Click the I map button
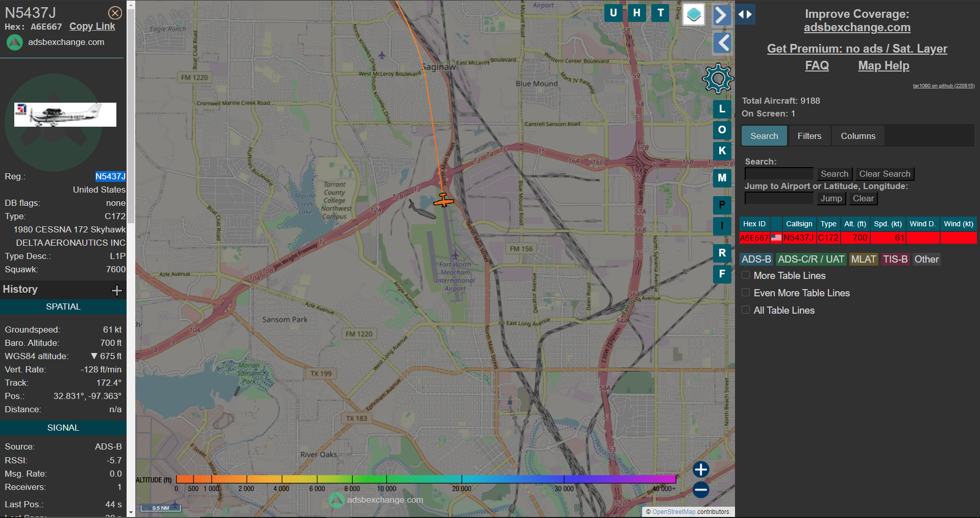This screenshot has width=980, height=518. point(722,226)
